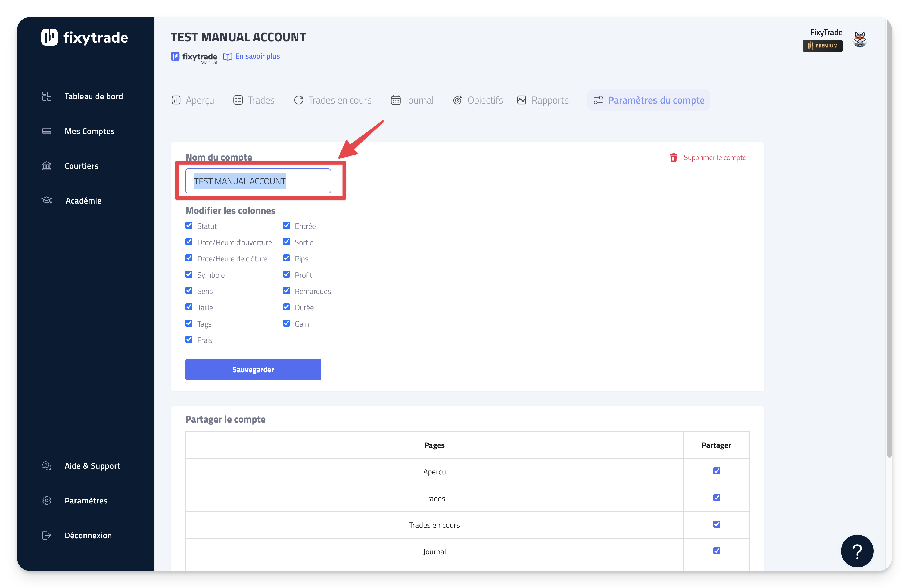The image size is (909, 588).
Task: Click the Déconnexion logout icon
Action: pyautogui.click(x=46, y=535)
